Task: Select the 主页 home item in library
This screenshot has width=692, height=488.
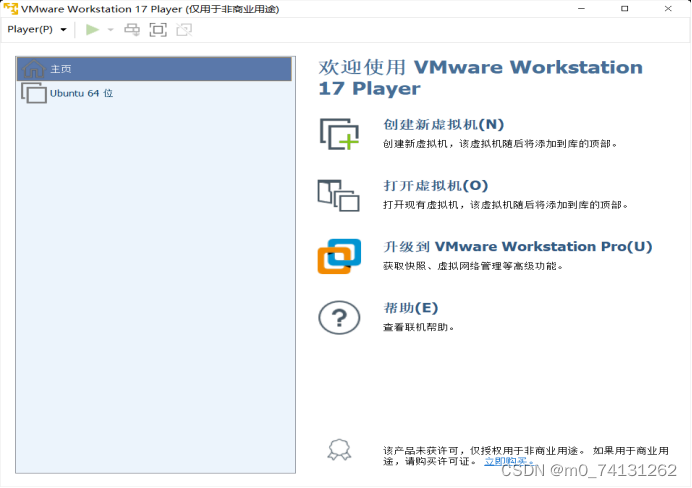Action: [154, 69]
